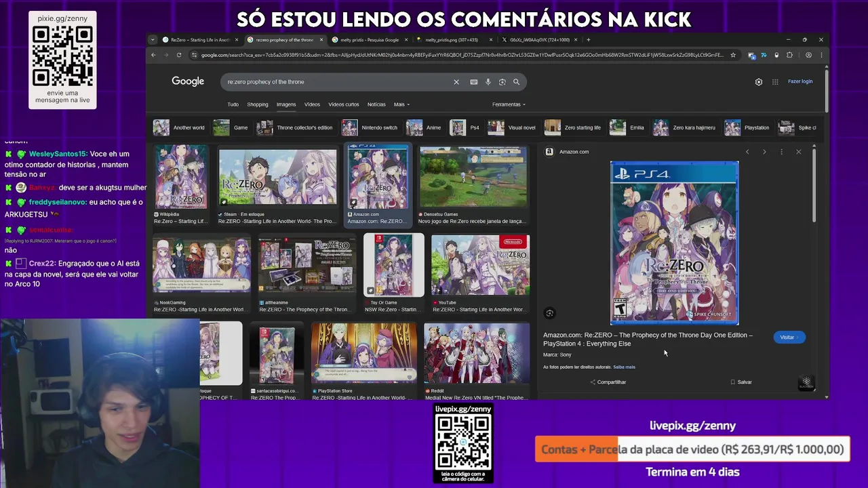This screenshot has height=488, width=868.
Task: Filter images by Anime chip
Action: (x=425, y=127)
